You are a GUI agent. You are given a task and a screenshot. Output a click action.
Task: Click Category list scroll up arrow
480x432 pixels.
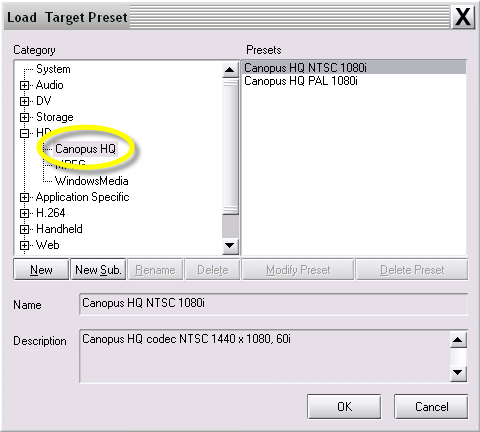point(230,70)
